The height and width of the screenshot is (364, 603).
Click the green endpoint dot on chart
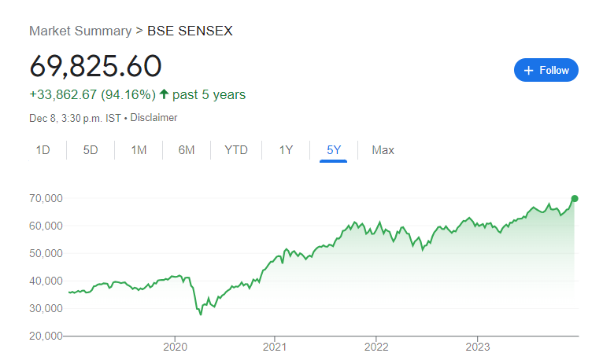pos(575,199)
